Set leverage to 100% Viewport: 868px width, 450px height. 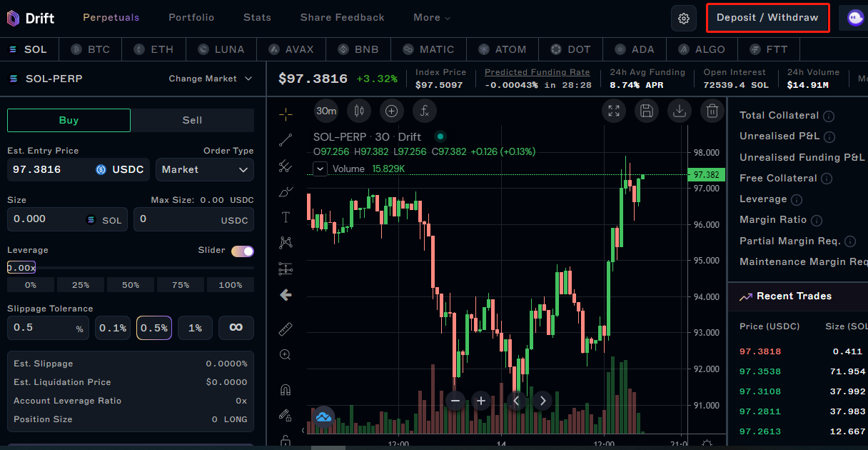(x=231, y=285)
